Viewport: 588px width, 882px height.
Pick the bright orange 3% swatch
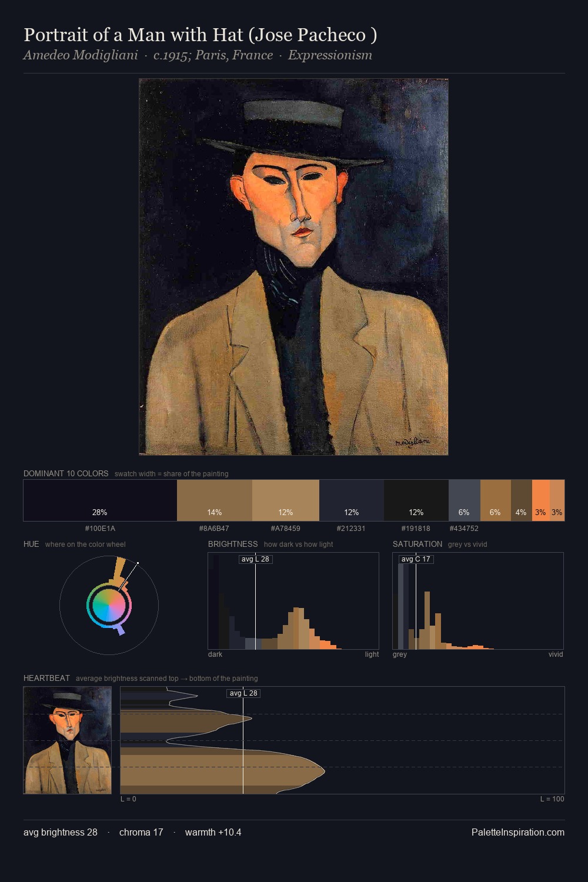tap(541, 500)
